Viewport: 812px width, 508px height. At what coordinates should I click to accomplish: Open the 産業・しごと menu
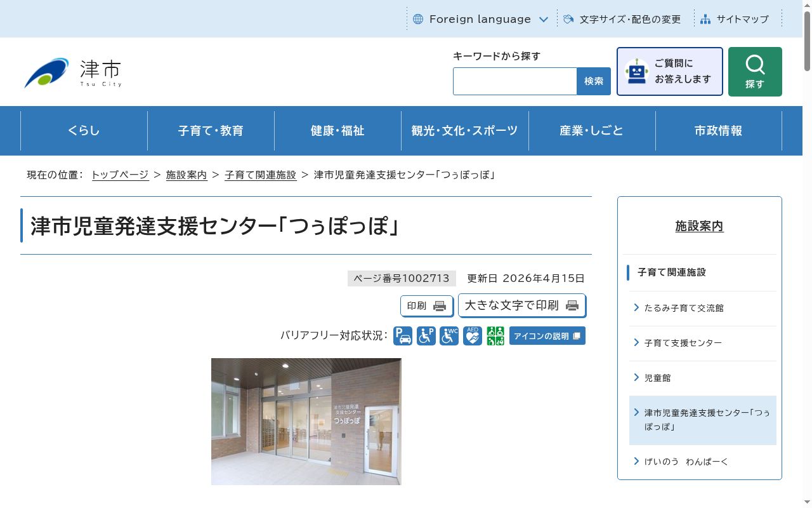(x=592, y=131)
